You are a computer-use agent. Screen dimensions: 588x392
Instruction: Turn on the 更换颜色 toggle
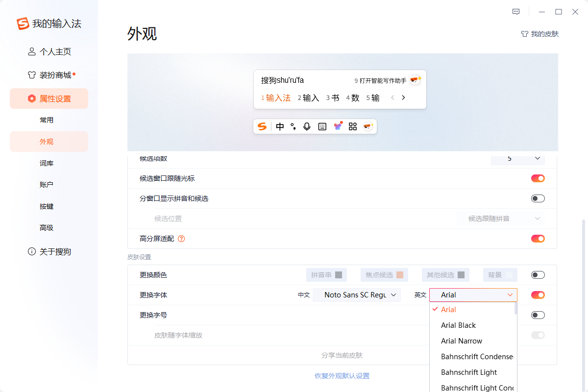[537, 275]
